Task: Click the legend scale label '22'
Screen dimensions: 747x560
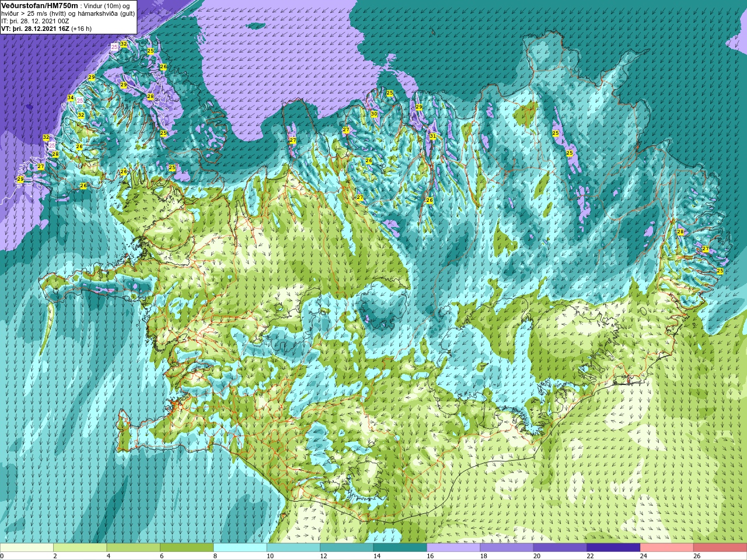Action: click(589, 556)
